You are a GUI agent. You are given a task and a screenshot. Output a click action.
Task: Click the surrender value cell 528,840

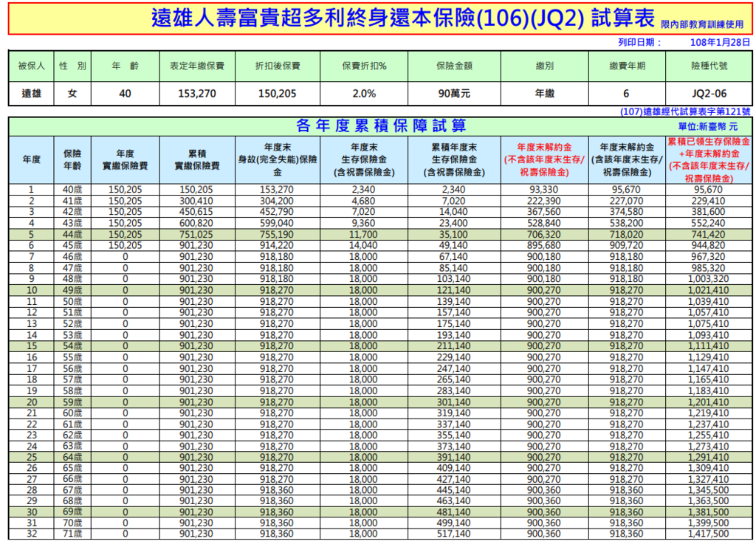click(x=544, y=223)
